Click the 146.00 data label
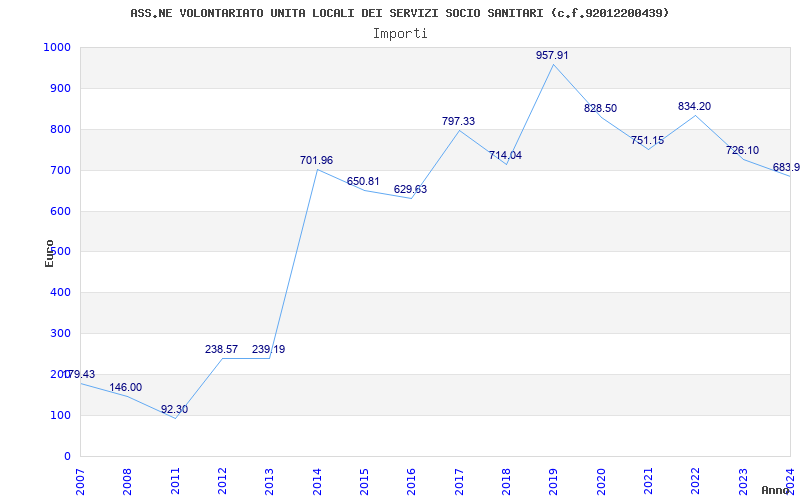 coord(126,387)
